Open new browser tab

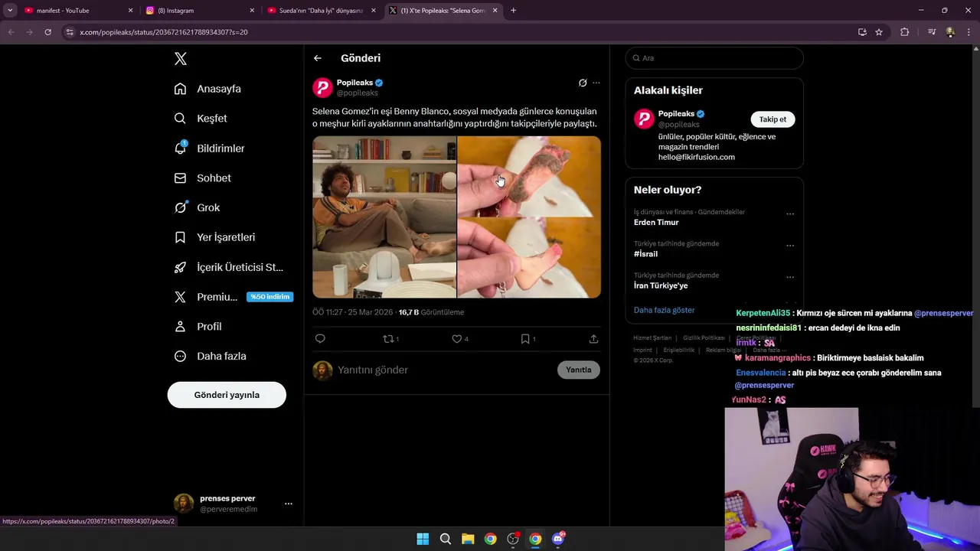[513, 11]
